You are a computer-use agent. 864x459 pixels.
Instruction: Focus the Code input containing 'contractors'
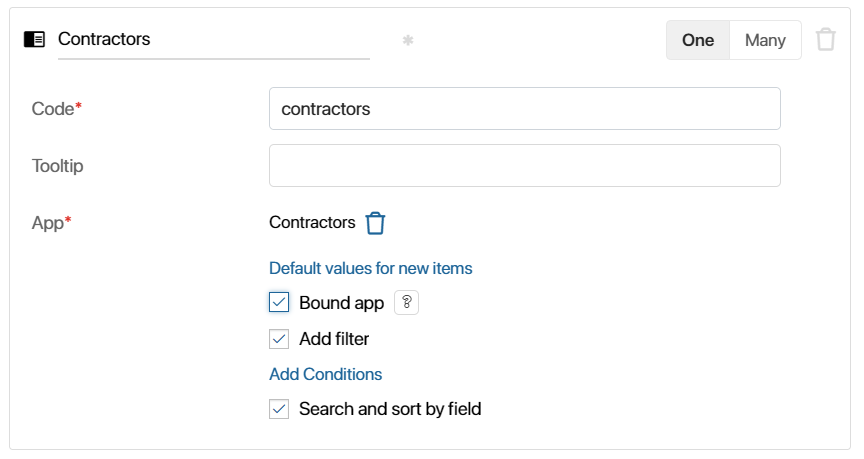(x=524, y=109)
